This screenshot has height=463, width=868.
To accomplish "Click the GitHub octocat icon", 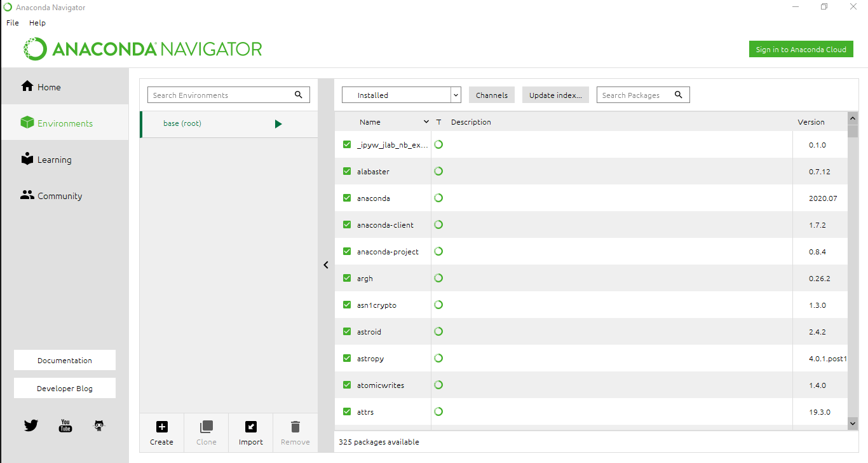I will [x=98, y=425].
